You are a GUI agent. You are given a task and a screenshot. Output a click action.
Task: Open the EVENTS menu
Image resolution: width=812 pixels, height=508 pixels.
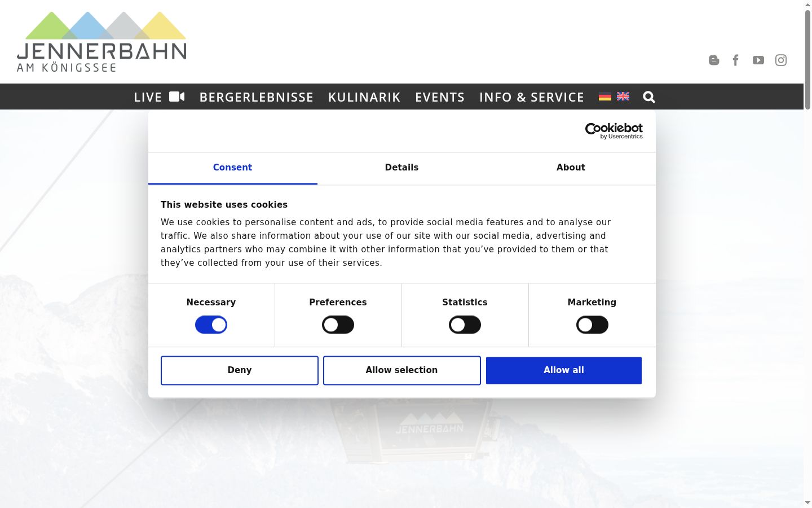tap(440, 97)
